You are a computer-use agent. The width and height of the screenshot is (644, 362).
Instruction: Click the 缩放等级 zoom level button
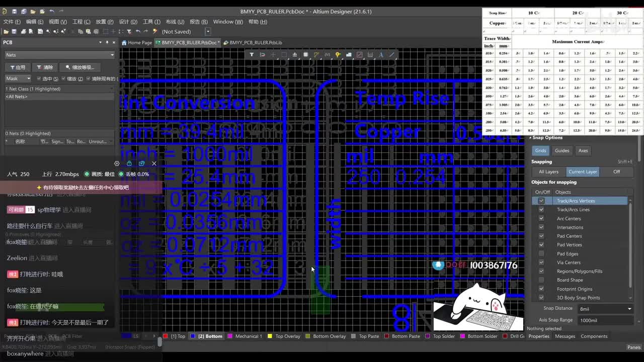[x=80, y=67]
